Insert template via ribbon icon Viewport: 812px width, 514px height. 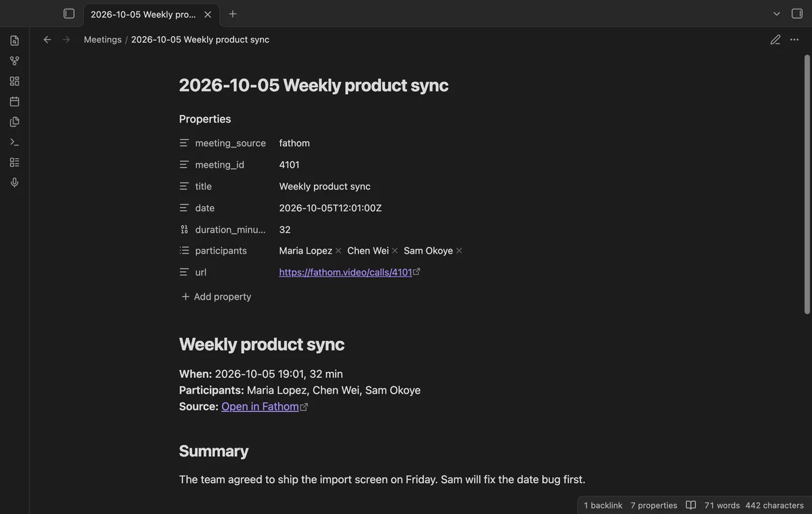(15, 122)
